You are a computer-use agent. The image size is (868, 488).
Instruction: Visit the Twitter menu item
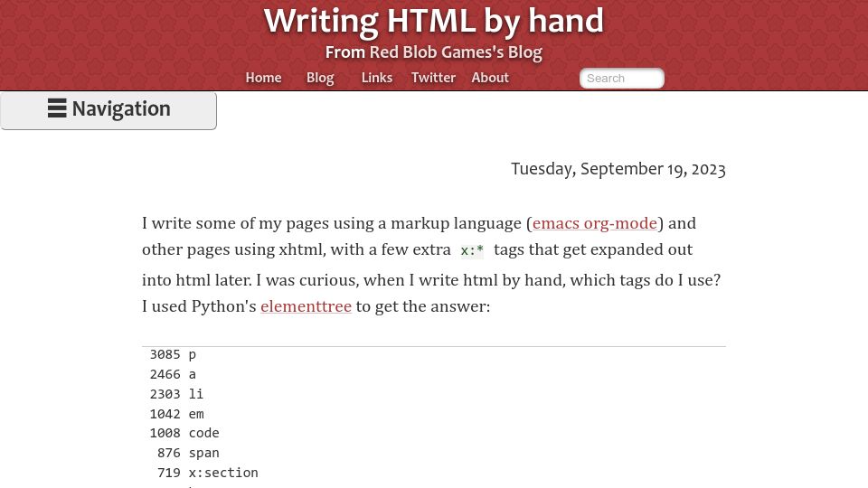[x=433, y=78]
